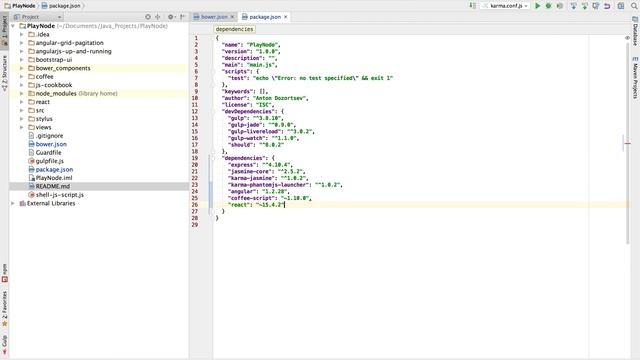This screenshot has height=360, width=640.
Task: Hide the Project tool window
Action: coord(182,17)
